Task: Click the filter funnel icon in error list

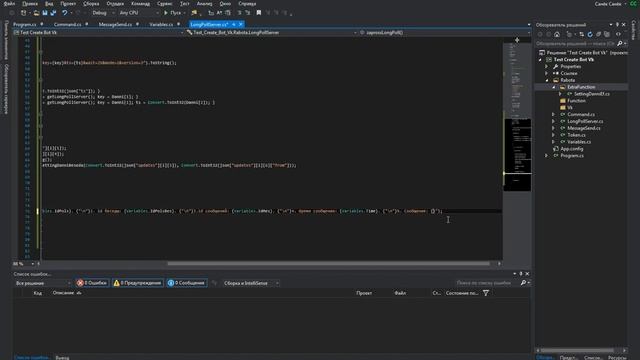Action: (x=486, y=293)
